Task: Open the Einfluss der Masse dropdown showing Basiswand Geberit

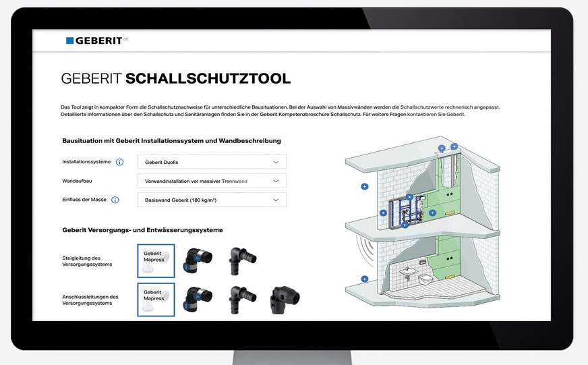Action: [x=212, y=200]
